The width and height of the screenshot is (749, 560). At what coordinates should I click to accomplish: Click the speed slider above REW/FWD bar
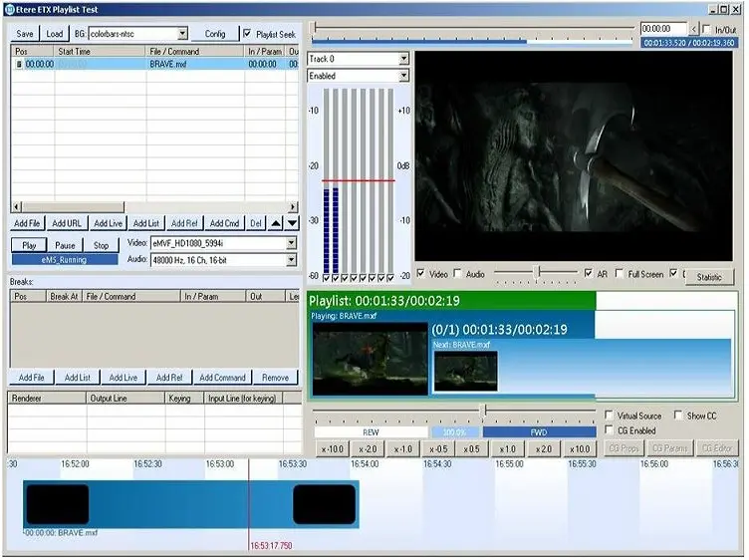[484, 411]
